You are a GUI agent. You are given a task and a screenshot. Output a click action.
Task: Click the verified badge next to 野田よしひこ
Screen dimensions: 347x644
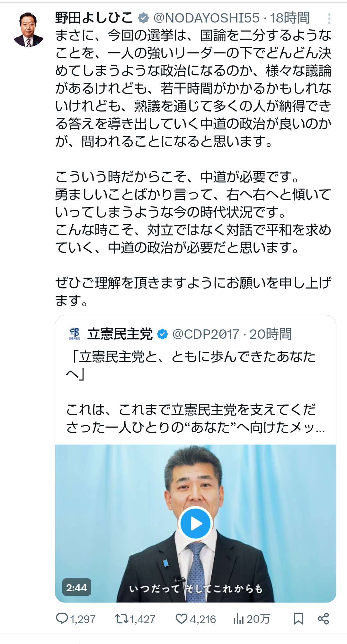coord(143,18)
